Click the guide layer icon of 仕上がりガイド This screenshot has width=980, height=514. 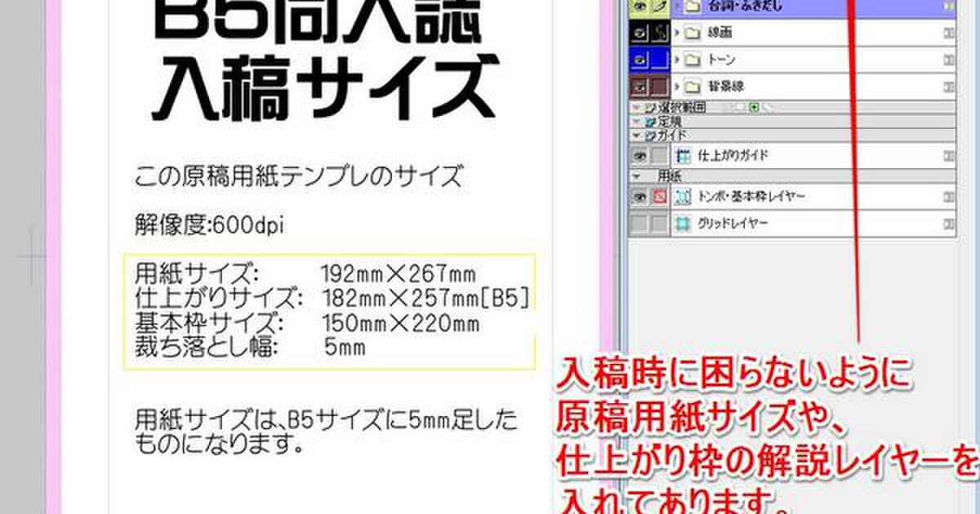coord(684,154)
